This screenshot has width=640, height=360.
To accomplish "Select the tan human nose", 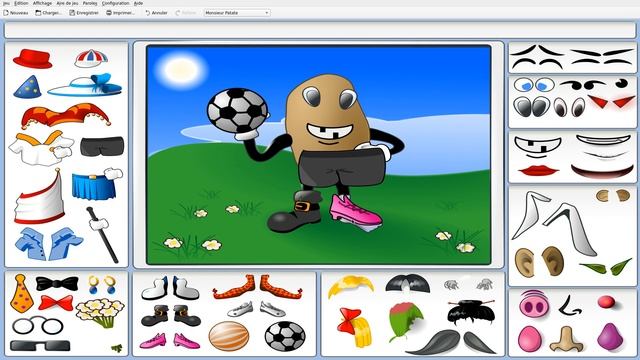I will click(566, 339).
